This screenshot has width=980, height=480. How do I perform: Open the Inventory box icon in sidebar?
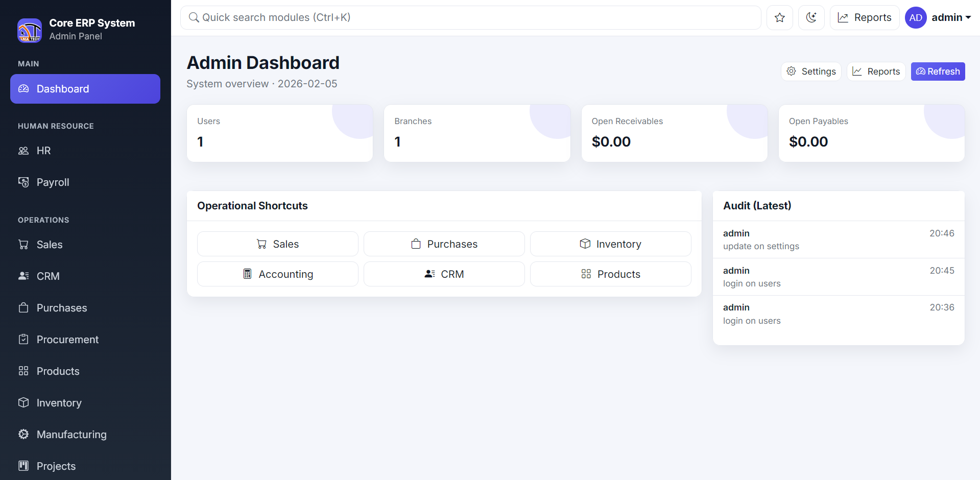[23, 403]
